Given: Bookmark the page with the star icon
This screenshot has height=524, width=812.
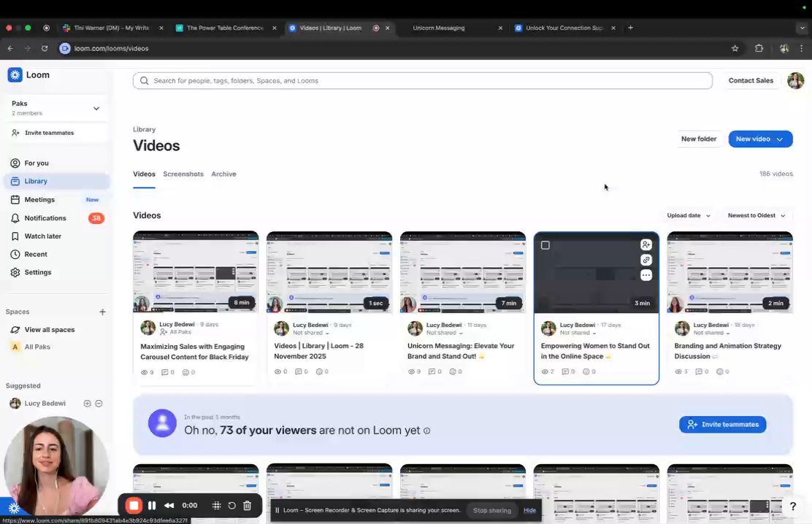Looking at the screenshot, I should click(735, 48).
